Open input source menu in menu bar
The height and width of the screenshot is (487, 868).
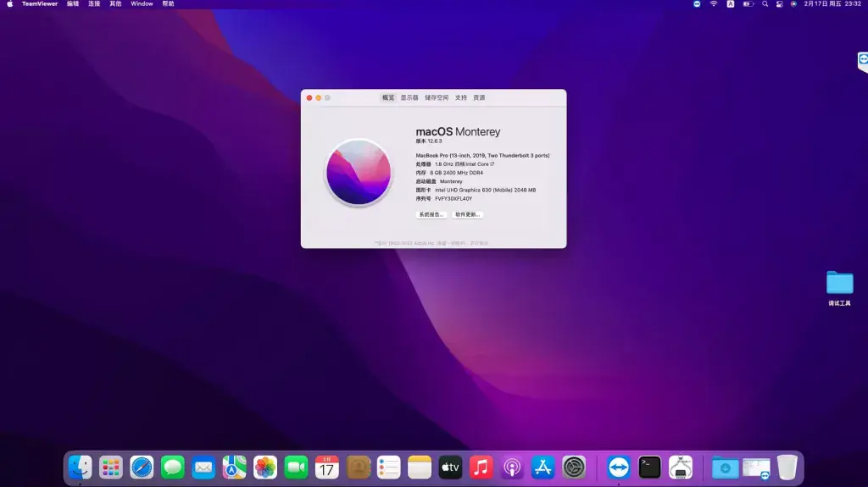[730, 4]
